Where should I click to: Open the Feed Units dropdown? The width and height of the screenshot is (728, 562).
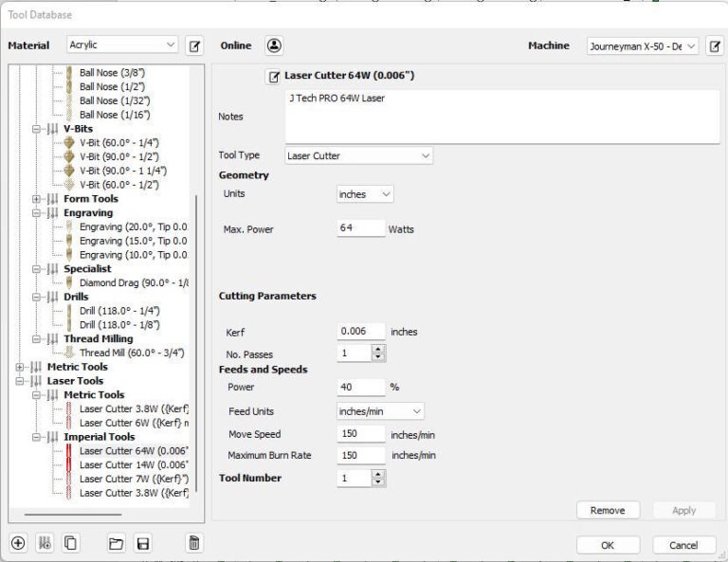(x=380, y=411)
